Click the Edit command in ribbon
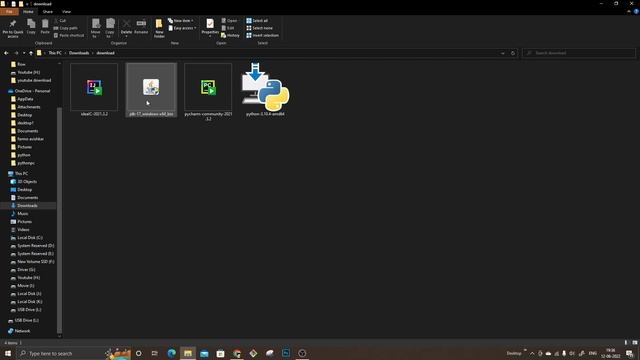Image resolution: width=640 pixels, height=360 pixels. pos(228,28)
